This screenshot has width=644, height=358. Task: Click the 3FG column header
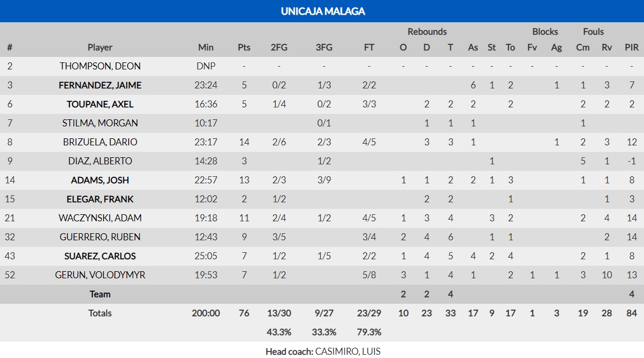click(324, 47)
